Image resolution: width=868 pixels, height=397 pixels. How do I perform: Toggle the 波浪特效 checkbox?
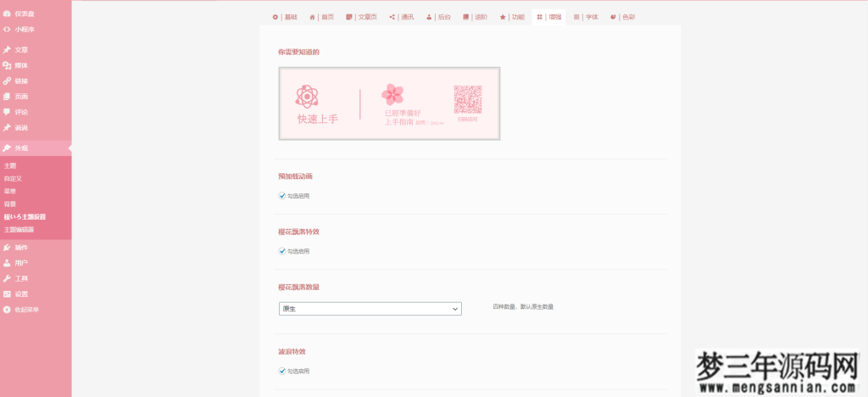tap(282, 371)
